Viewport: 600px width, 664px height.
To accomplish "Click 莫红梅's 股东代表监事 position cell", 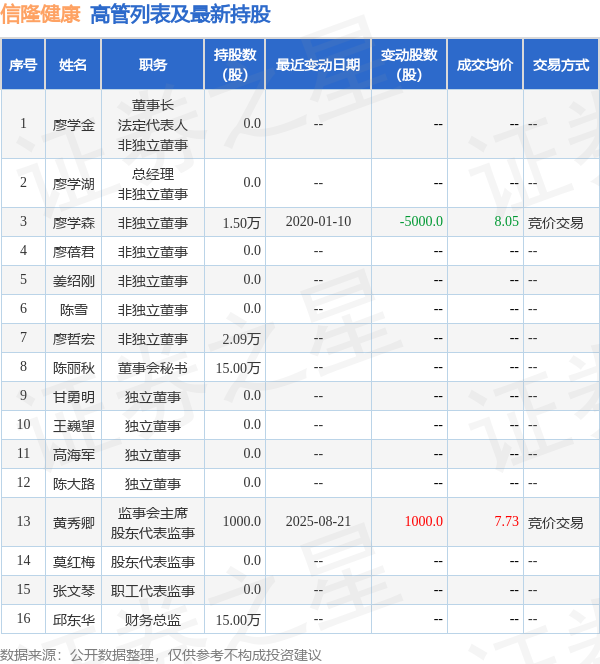I will coord(152,562).
